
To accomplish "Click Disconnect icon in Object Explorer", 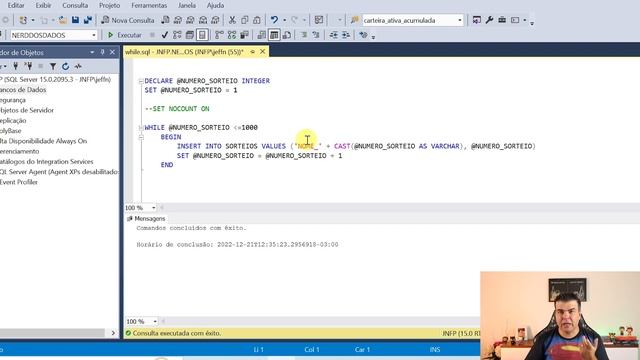I will pos(28,66).
